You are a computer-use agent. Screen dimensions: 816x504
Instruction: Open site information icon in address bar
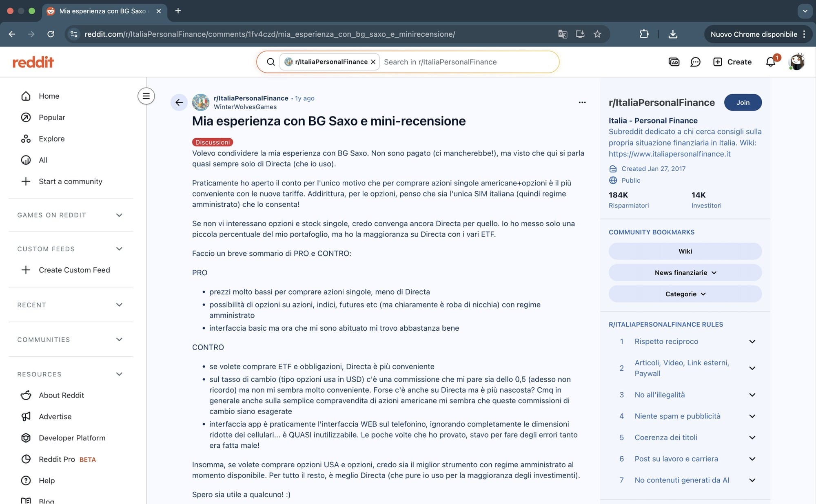click(74, 34)
